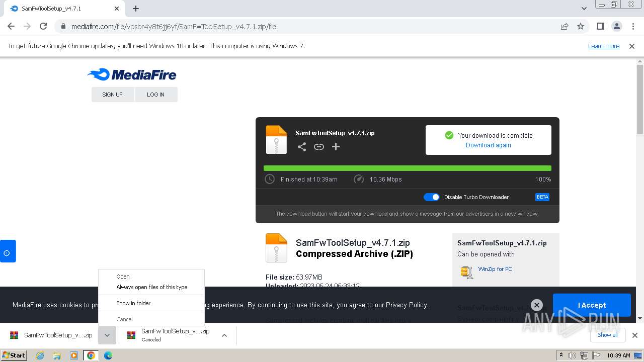Select Always open files of this type
The image size is (644, 362).
[x=151, y=287]
